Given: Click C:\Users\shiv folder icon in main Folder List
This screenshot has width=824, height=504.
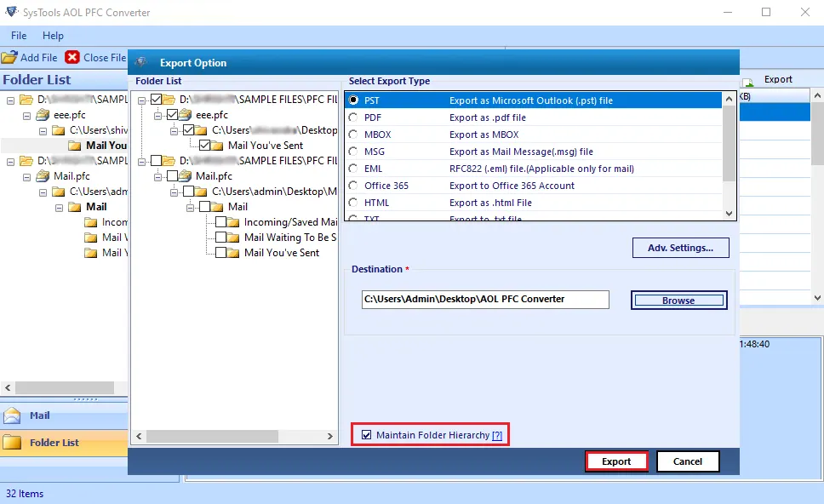Looking at the screenshot, I should tap(59, 130).
